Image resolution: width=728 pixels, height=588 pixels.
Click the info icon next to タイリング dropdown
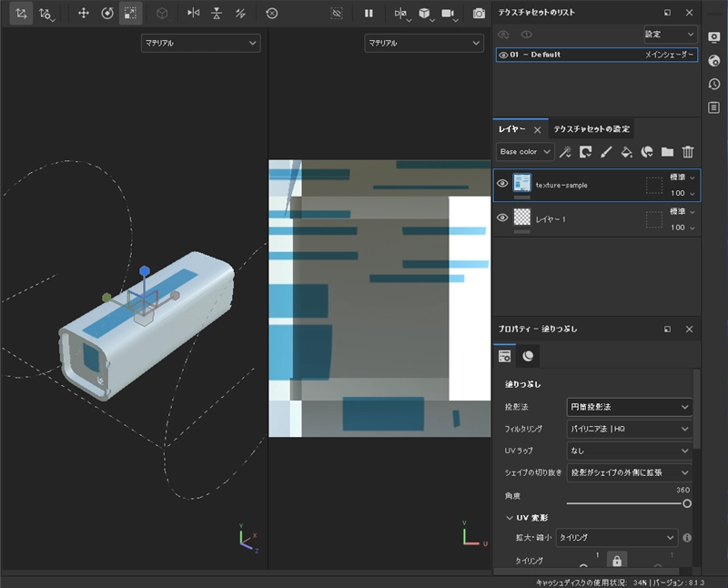click(x=687, y=538)
